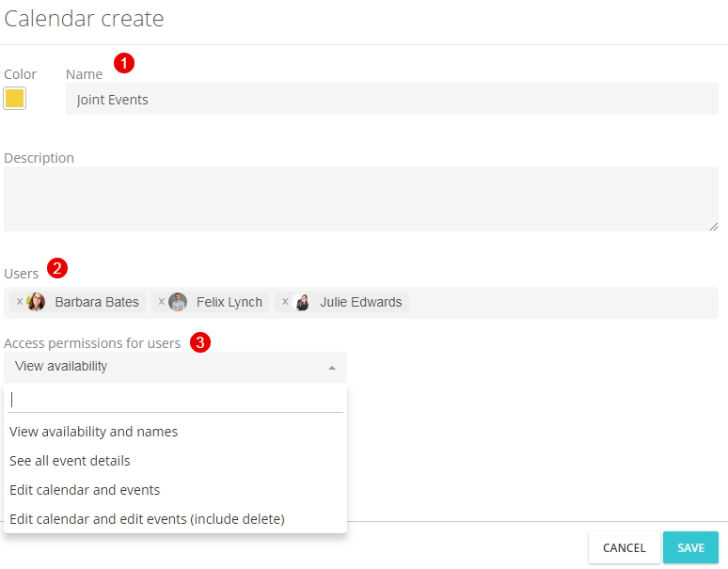This screenshot has height=569, width=728.
Task: Click Felix Lynch avatar icon
Action: tap(178, 302)
